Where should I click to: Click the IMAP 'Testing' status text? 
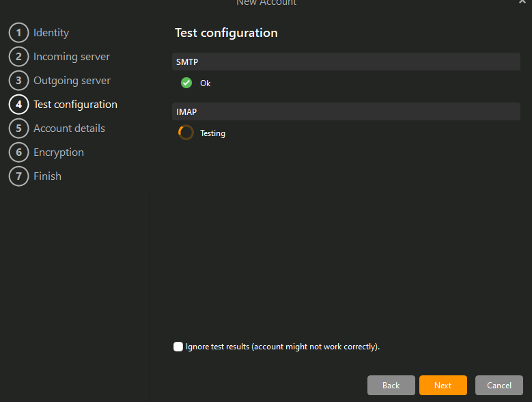click(x=213, y=133)
